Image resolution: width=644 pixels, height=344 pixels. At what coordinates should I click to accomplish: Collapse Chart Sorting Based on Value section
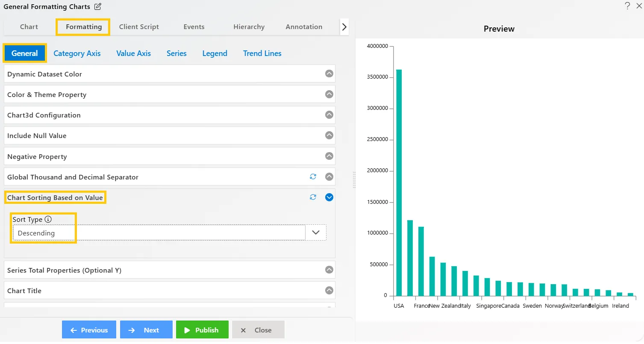[329, 197]
